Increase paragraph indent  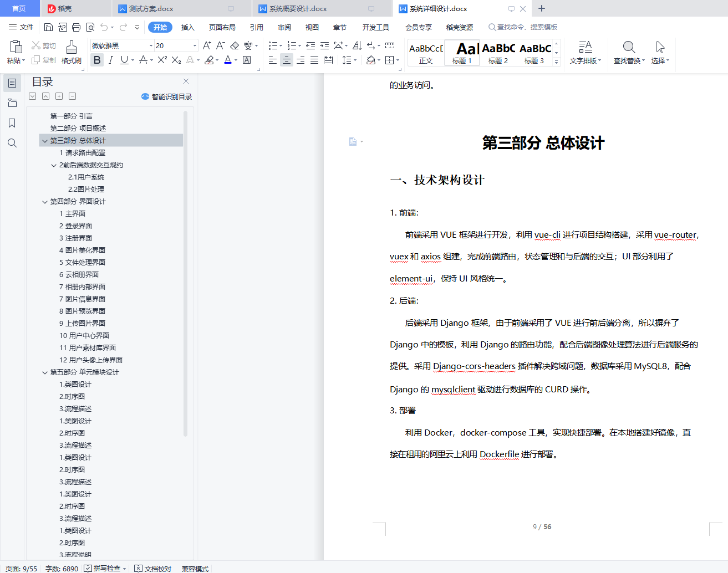tap(324, 45)
